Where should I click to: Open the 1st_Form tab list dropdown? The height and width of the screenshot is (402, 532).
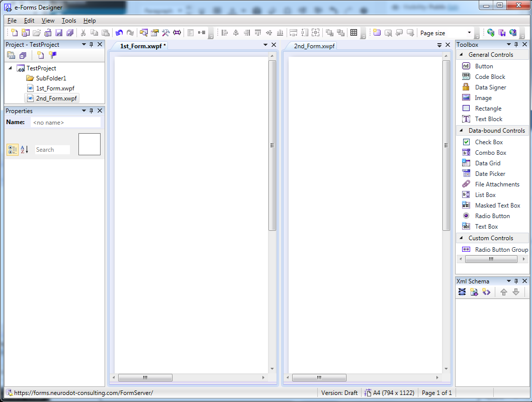coord(265,45)
